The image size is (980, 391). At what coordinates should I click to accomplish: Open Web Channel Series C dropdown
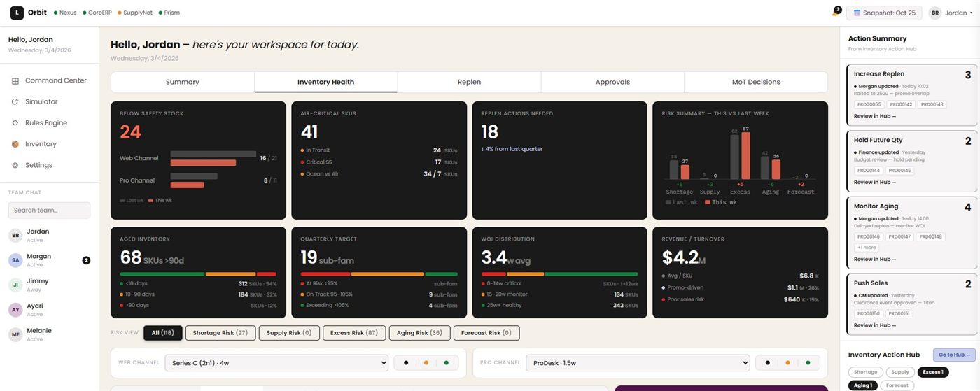tap(276, 362)
